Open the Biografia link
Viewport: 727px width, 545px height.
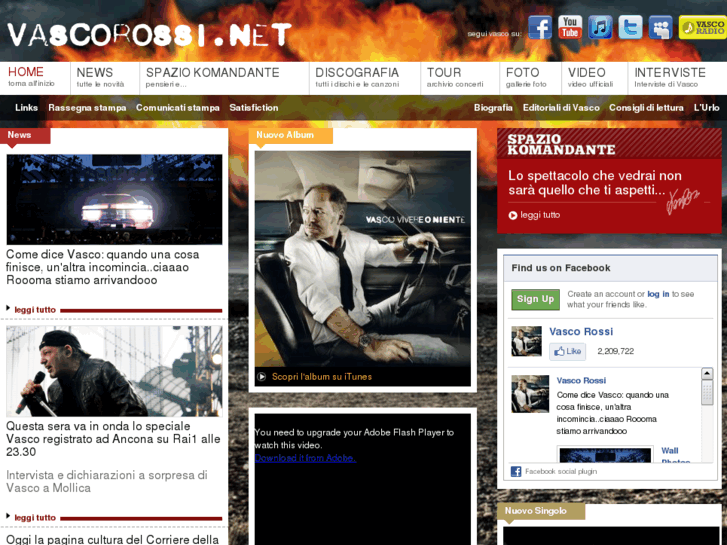[493, 108]
